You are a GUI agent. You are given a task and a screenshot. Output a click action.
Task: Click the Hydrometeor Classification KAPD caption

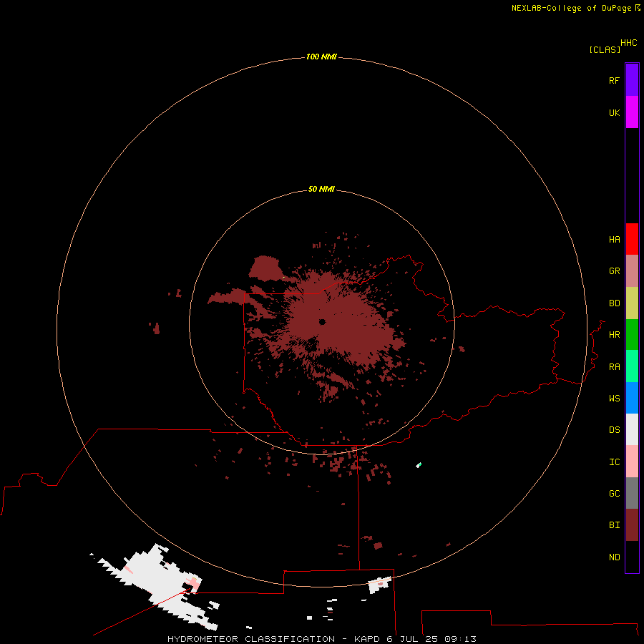[x=321, y=639]
